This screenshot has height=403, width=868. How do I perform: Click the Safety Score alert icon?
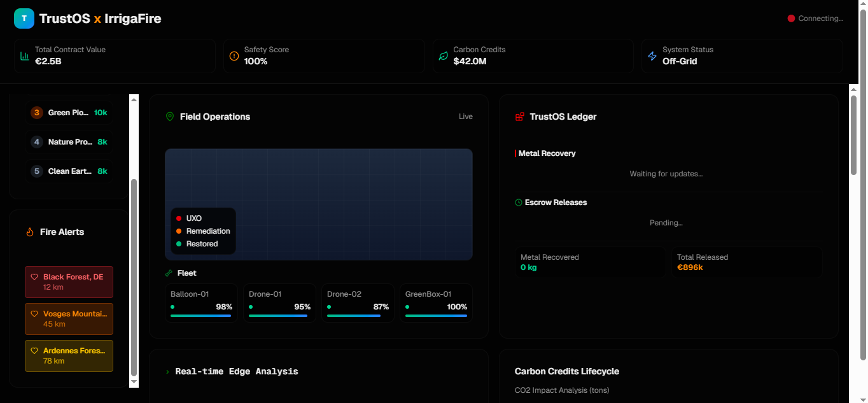pyautogui.click(x=234, y=56)
